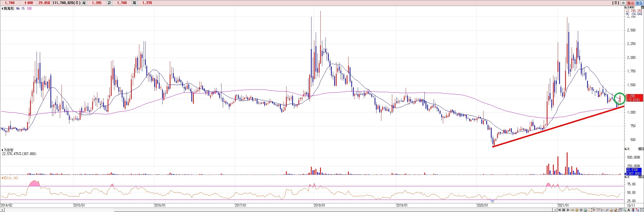644x212 pixels.
Task: Click the erase ALL drawings icon
Action: 616,210
